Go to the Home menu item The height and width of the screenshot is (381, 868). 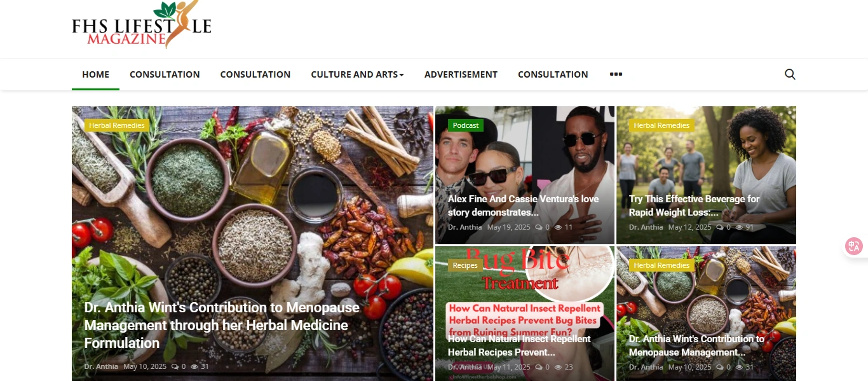tap(95, 74)
